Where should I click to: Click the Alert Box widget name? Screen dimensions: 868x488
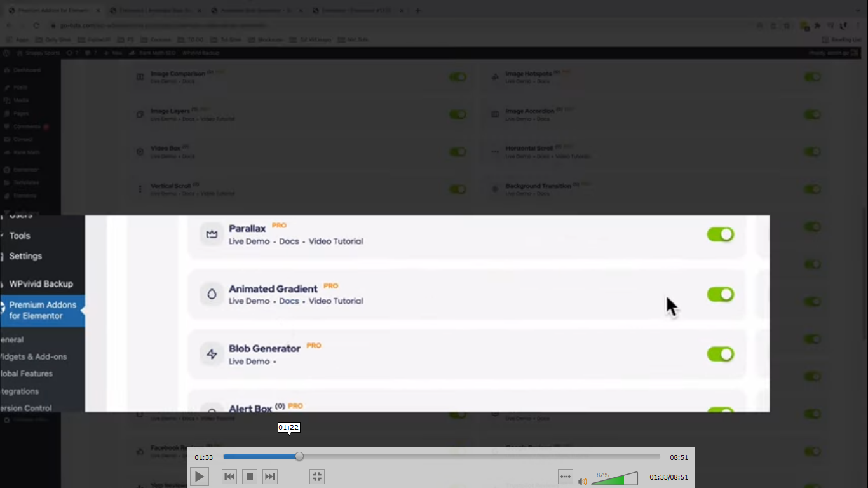tap(250, 409)
